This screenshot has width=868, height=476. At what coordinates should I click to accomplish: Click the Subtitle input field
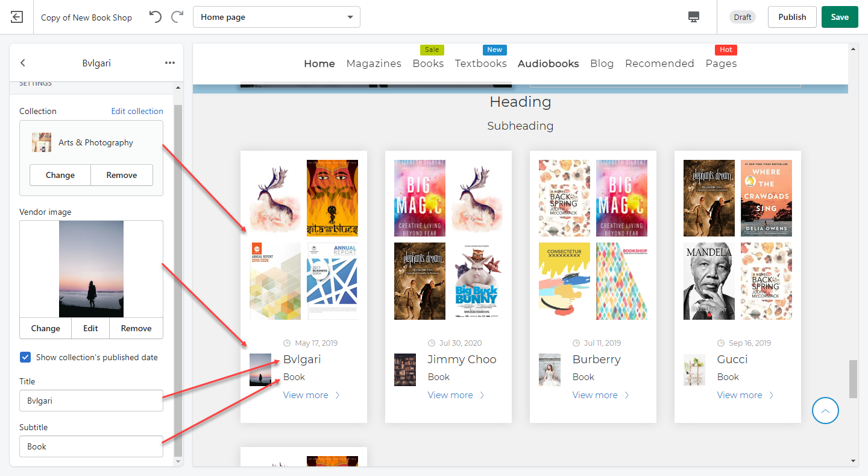tap(91, 446)
